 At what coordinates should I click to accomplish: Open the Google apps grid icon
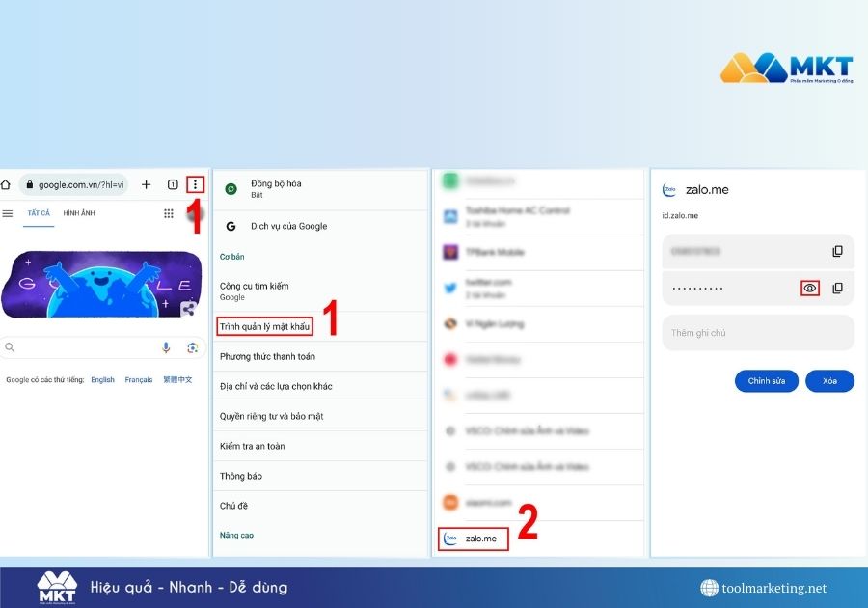point(169,213)
